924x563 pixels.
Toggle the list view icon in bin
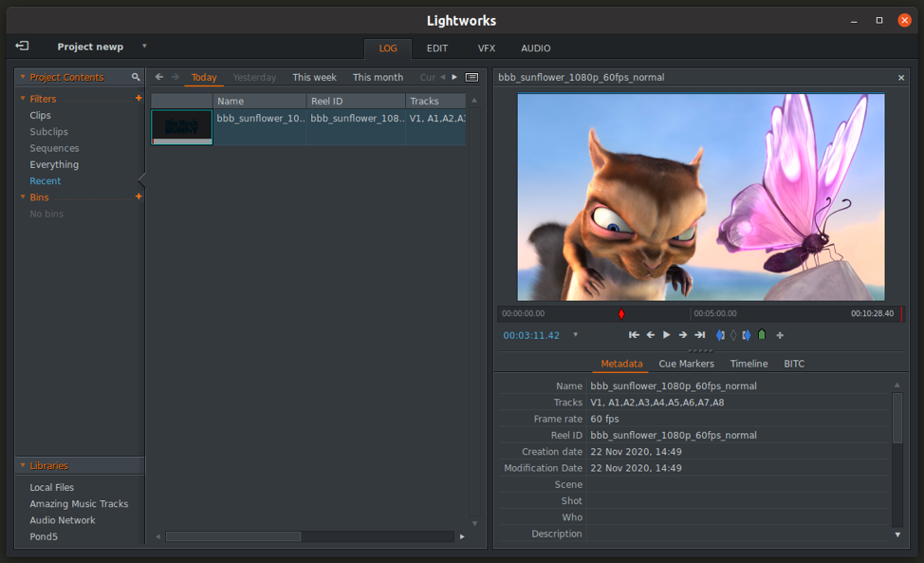coord(471,78)
